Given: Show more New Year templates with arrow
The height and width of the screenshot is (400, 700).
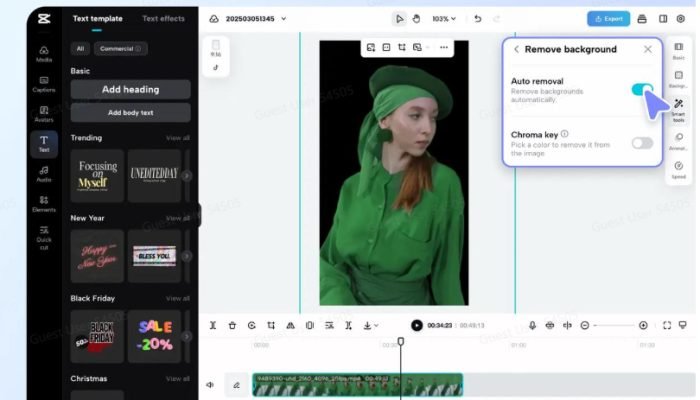Looking at the screenshot, I should pyautogui.click(x=187, y=256).
